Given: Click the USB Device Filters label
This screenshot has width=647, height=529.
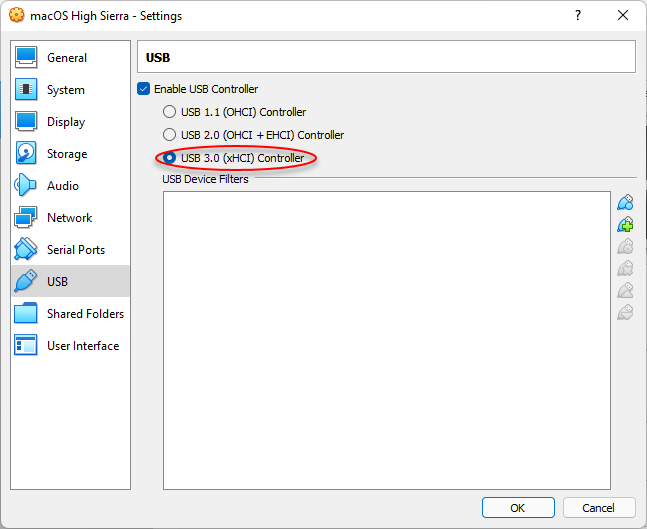Looking at the screenshot, I should coord(205,179).
